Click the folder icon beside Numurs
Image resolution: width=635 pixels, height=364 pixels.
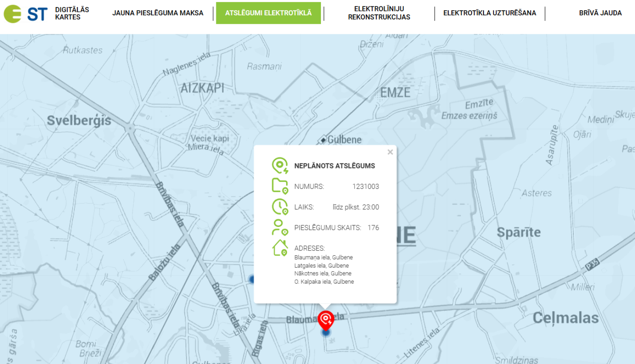coord(280,186)
